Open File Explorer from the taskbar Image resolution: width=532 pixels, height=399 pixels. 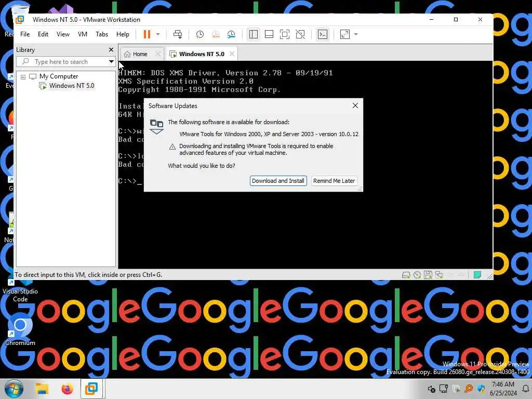click(43, 389)
